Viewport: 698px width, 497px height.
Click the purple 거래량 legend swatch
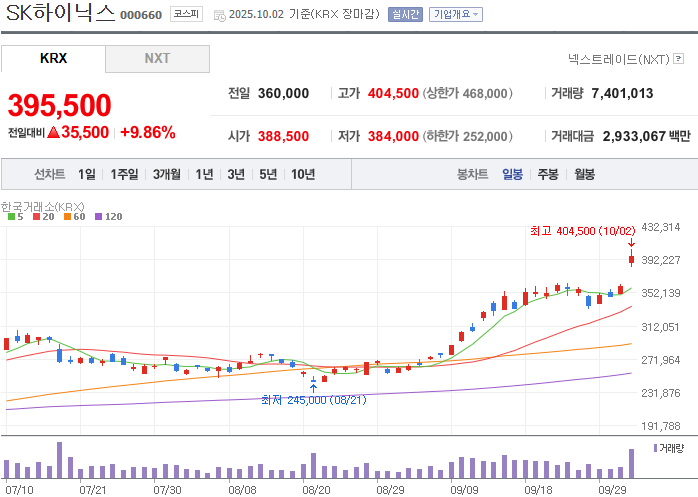point(655,448)
